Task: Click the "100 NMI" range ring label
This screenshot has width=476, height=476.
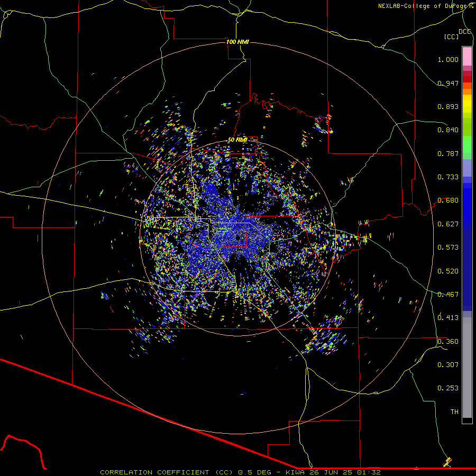Action: coord(237,42)
